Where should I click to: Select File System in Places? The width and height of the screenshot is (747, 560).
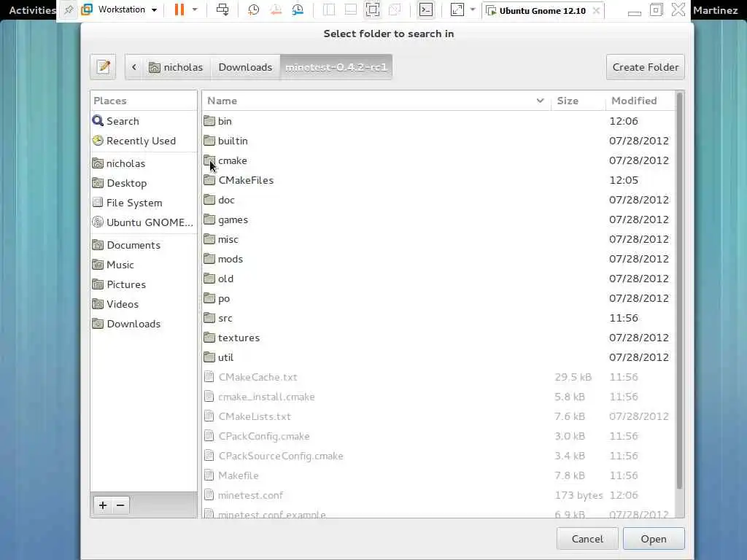[144, 203]
